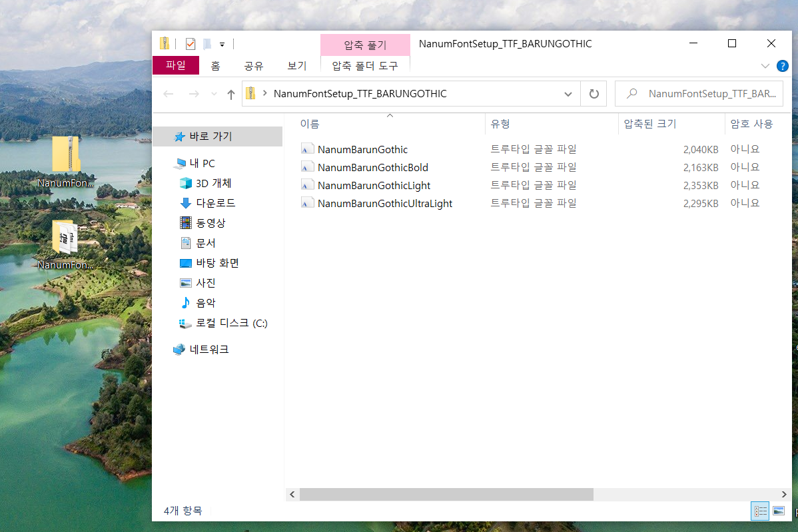Select 바로 가기 in navigation pane
This screenshot has width=798, height=532.
pyautogui.click(x=218, y=136)
